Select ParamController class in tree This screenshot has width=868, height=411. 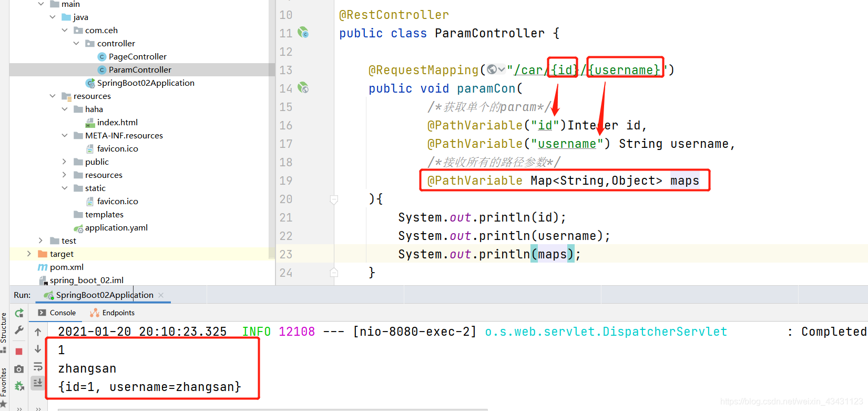(x=140, y=69)
